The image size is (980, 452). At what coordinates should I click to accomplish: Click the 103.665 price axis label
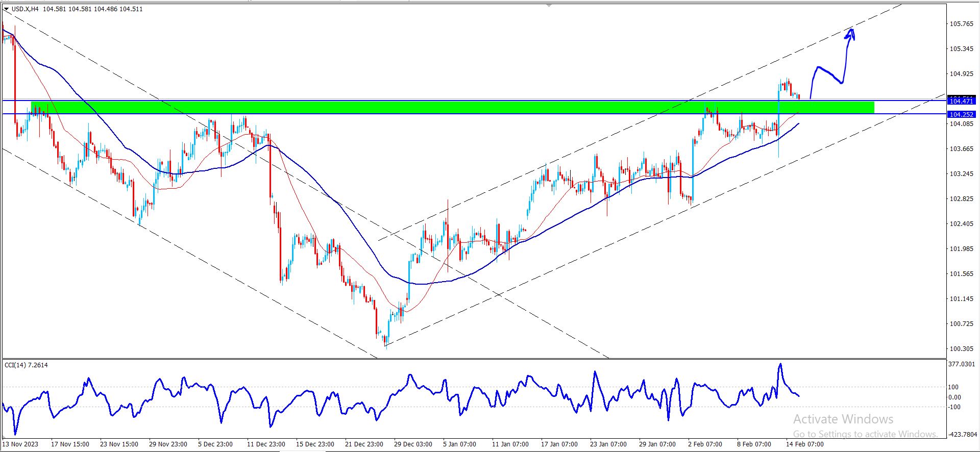click(x=962, y=149)
